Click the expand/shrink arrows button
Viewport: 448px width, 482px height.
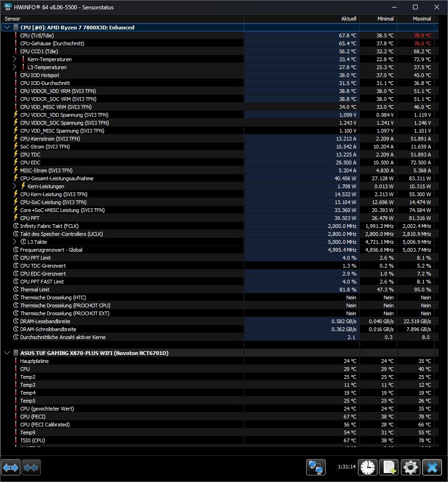11,468
